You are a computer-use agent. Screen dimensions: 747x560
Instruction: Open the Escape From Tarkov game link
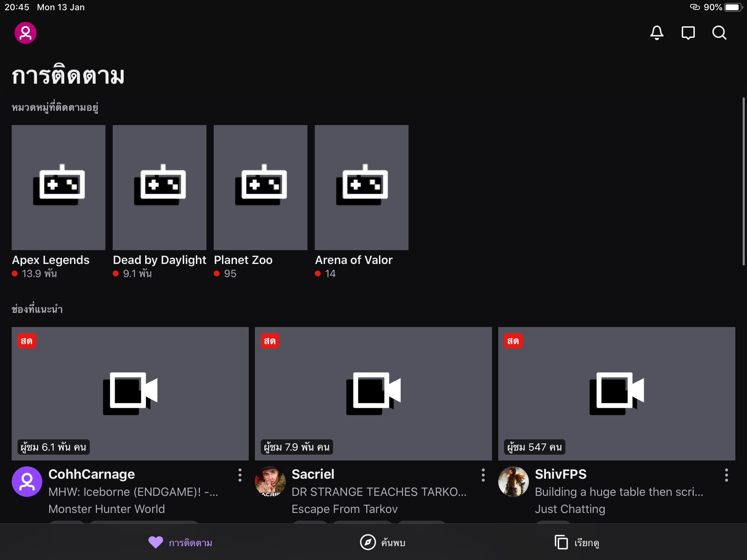pos(344,509)
